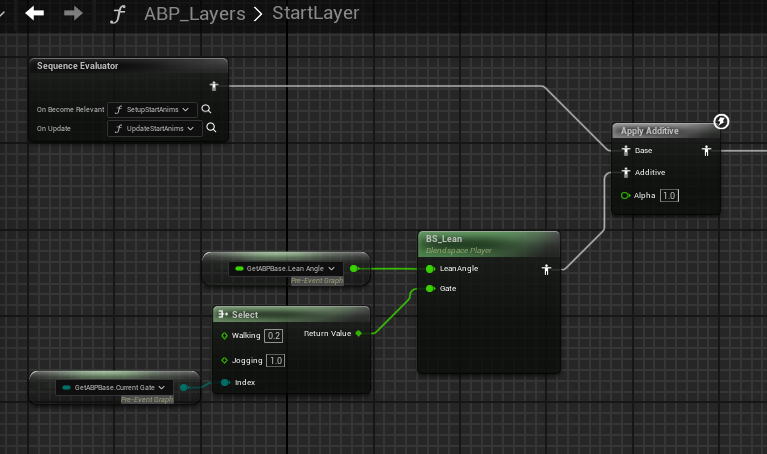The image size is (767, 454).
Task: Edit the Walking value field 0.2
Action: 273,336
